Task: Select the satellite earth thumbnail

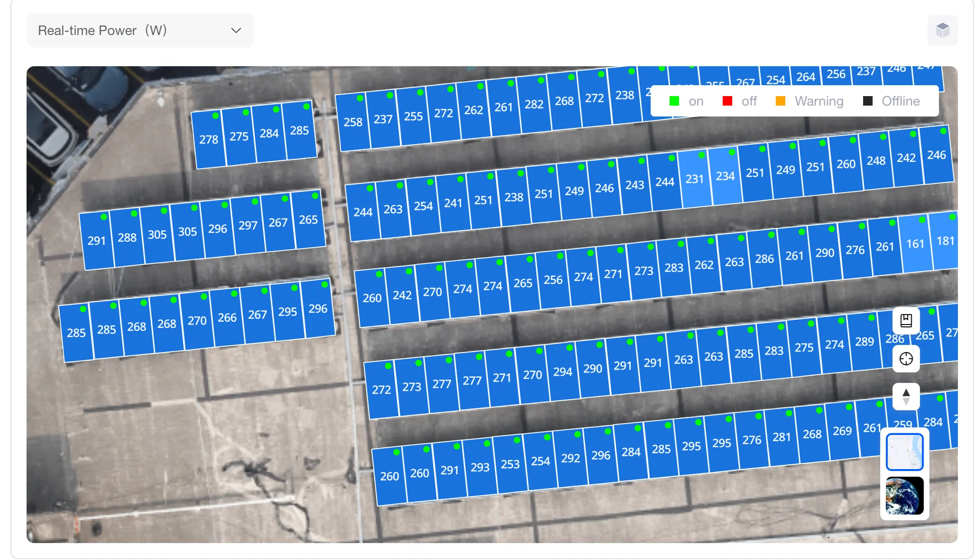Action: [x=905, y=496]
